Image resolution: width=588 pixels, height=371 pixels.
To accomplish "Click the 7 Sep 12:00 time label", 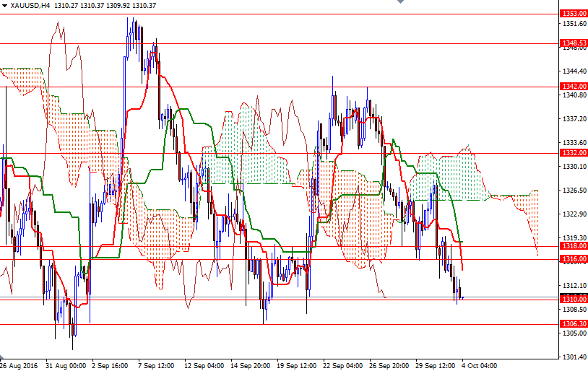I will (x=156, y=365).
